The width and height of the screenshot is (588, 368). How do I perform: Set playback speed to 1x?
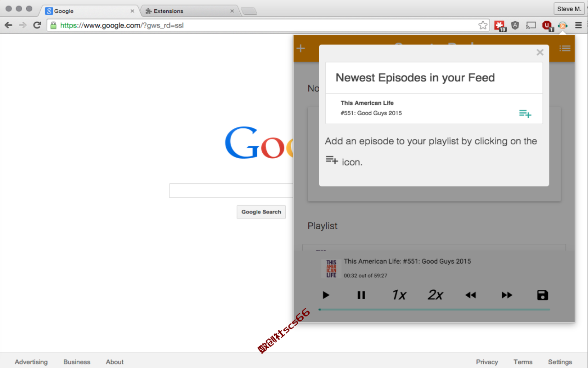click(399, 295)
